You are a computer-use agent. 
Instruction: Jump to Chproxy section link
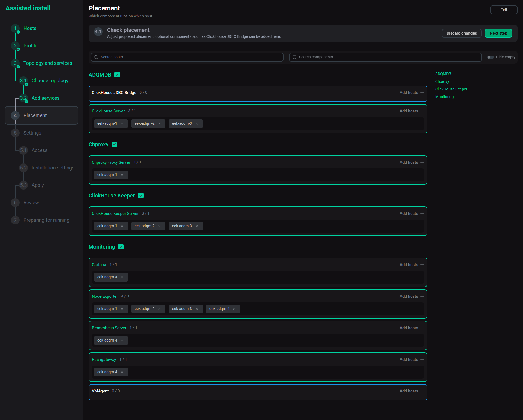pyautogui.click(x=442, y=81)
